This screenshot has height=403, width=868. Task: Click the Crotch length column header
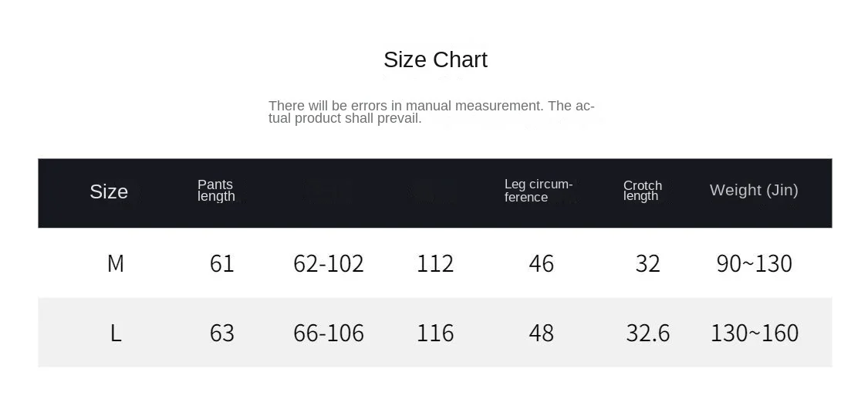pyautogui.click(x=642, y=190)
